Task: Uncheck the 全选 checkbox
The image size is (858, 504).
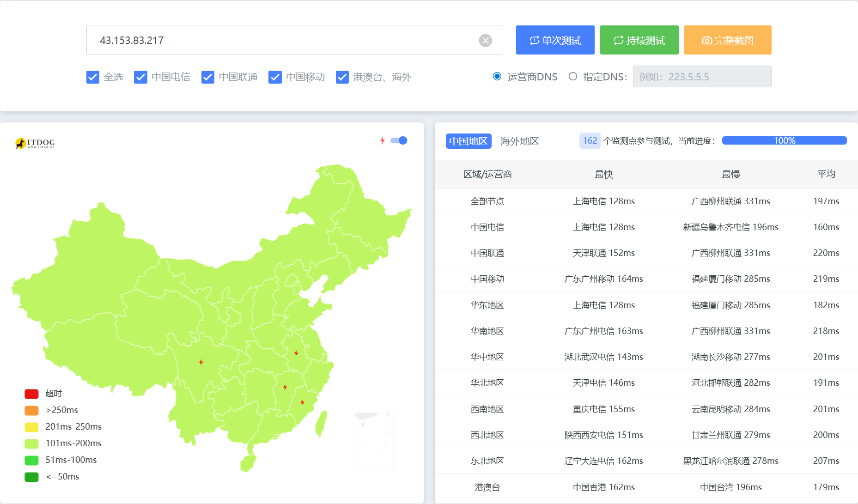Action: [93, 77]
